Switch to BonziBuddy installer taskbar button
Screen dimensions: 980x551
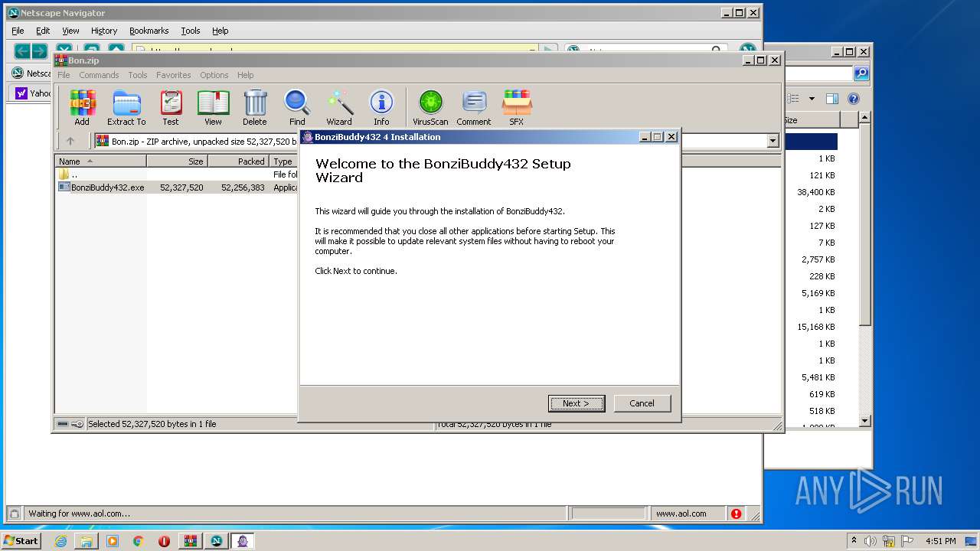click(x=243, y=541)
